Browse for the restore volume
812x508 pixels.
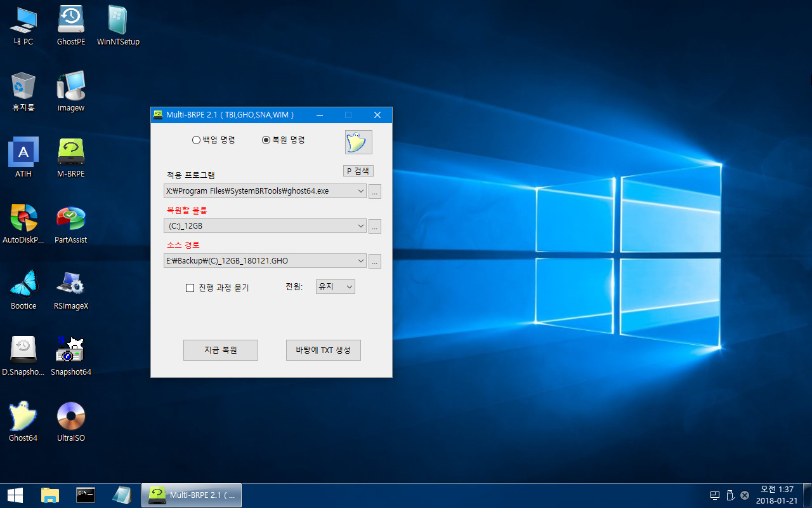click(375, 226)
